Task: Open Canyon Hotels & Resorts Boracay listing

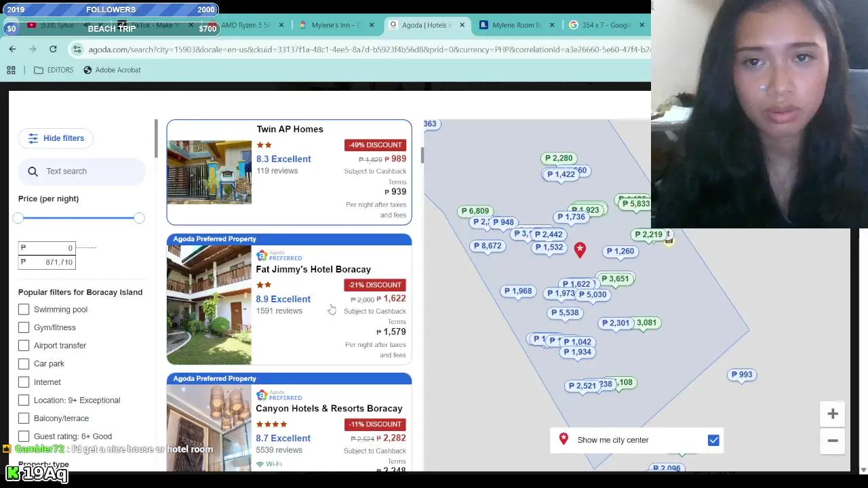Action: (x=329, y=409)
